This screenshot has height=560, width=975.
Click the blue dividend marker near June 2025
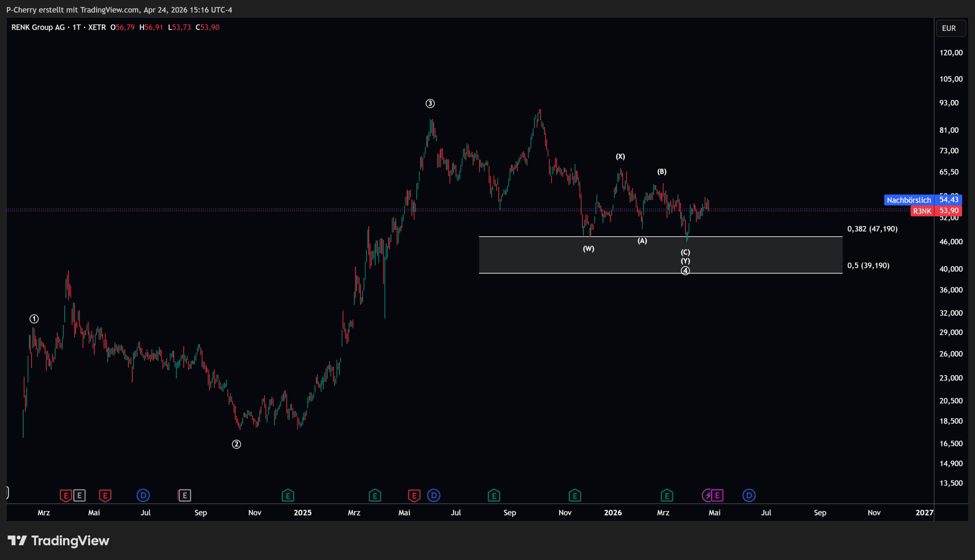pos(434,495)
